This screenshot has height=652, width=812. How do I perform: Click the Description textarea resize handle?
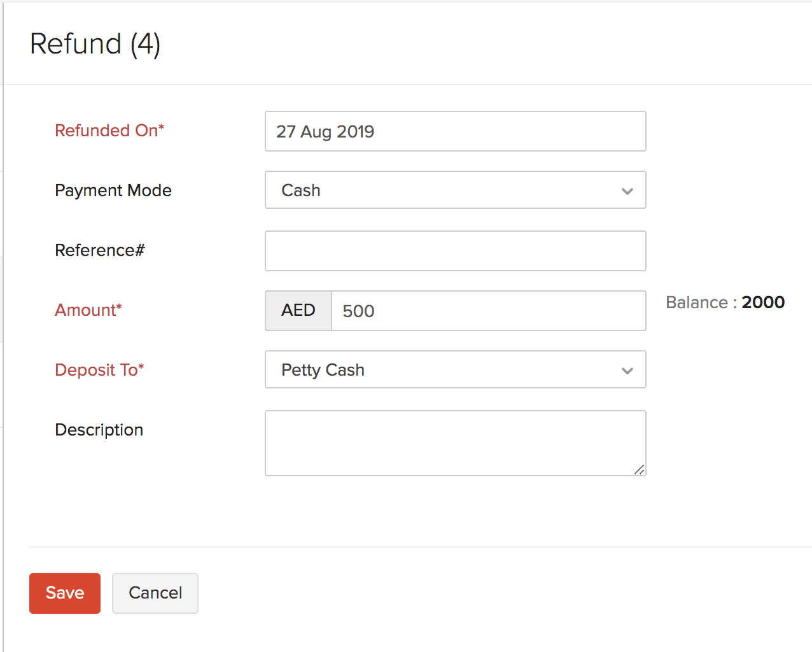640,471
